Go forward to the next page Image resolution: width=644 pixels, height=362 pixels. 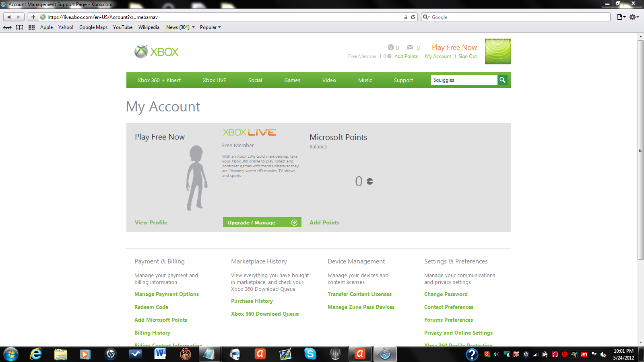click(x=19, y=17)
